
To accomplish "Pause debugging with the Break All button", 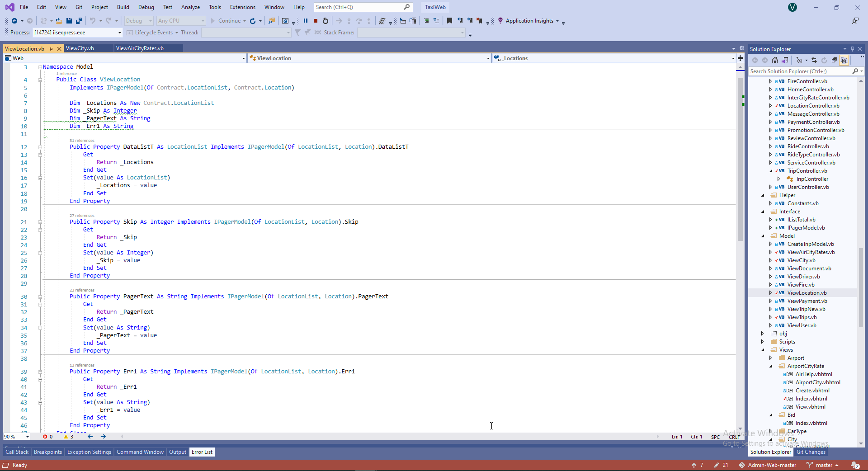I will pos(306,21).
